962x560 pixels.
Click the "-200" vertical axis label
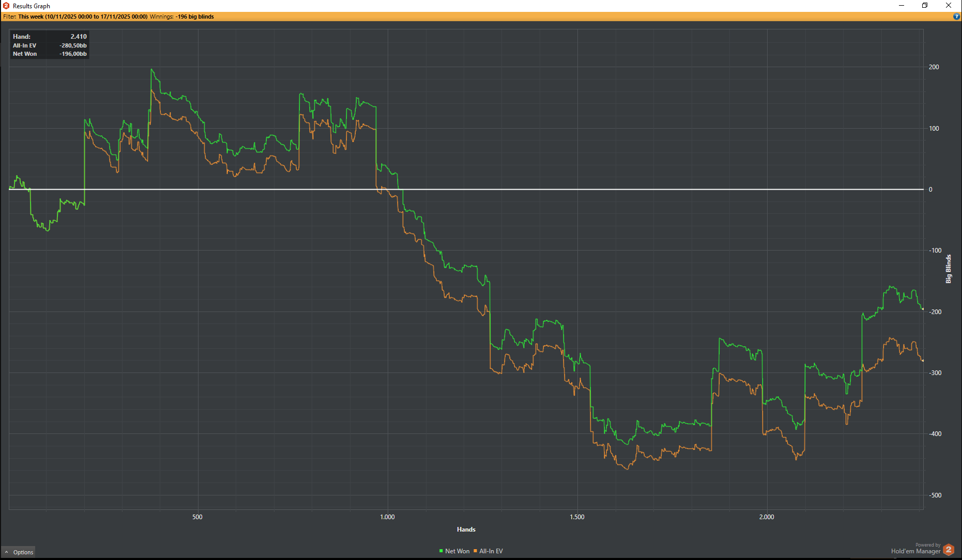coord(935,312)
